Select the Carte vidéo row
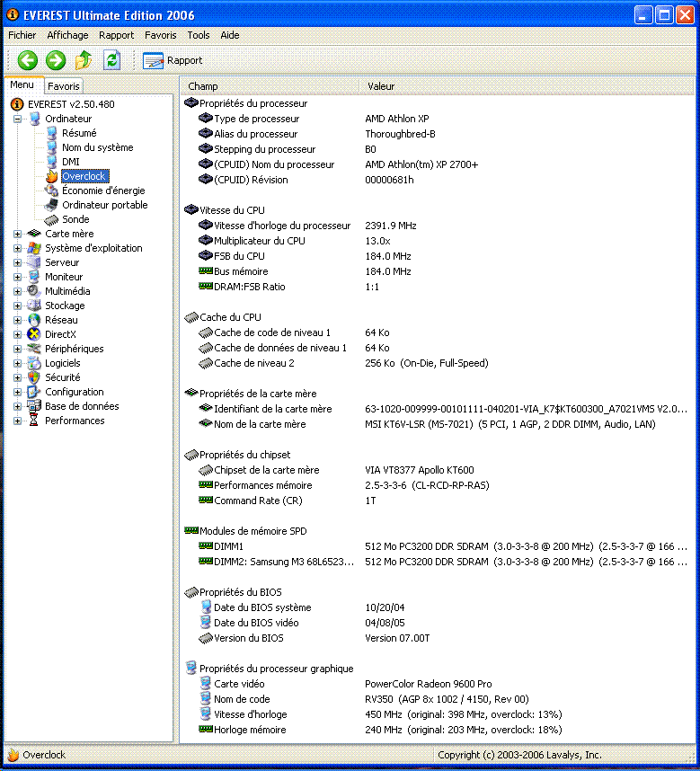This screenshot has height=771, width=700. pyautogui.click(x=437, y=684)
